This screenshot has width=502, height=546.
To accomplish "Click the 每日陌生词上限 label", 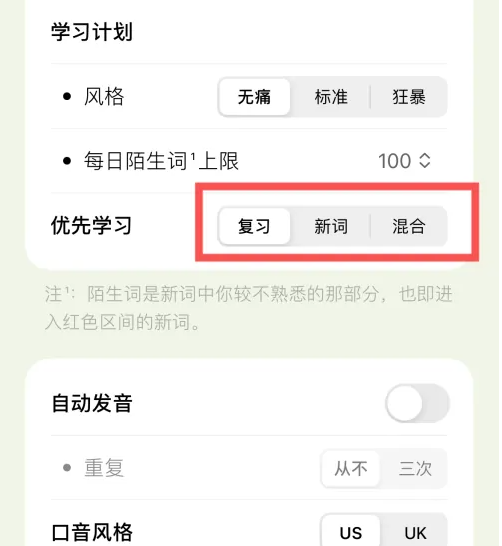I will [x=161, y=161].
